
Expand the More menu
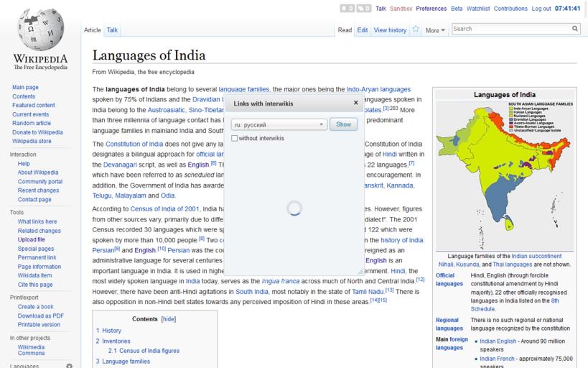pyautogui.click(x=435, y=30)
